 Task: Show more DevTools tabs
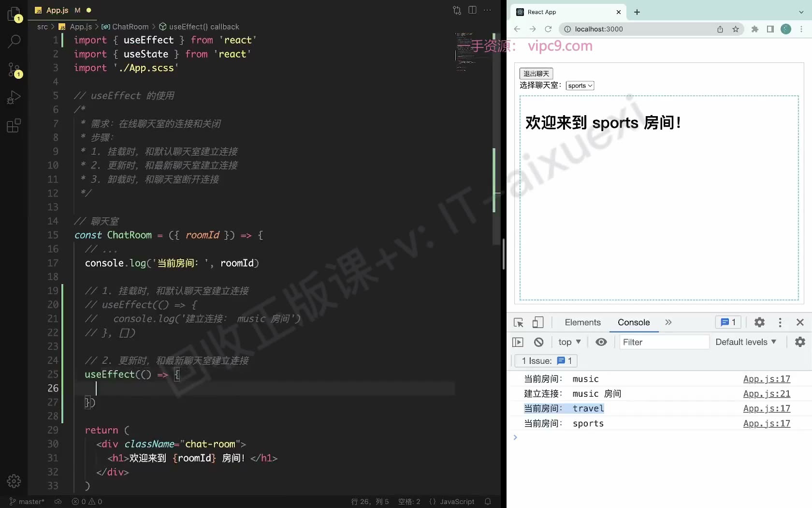(668, 322)
